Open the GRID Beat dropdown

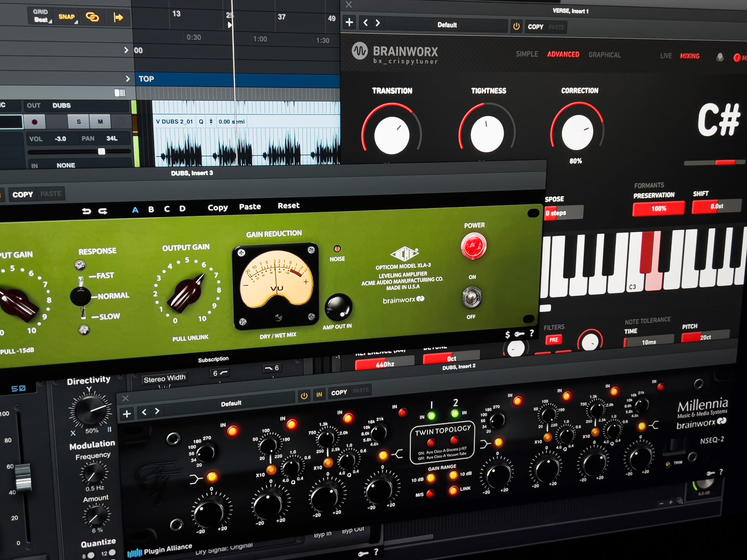click(x=41, y=16)
